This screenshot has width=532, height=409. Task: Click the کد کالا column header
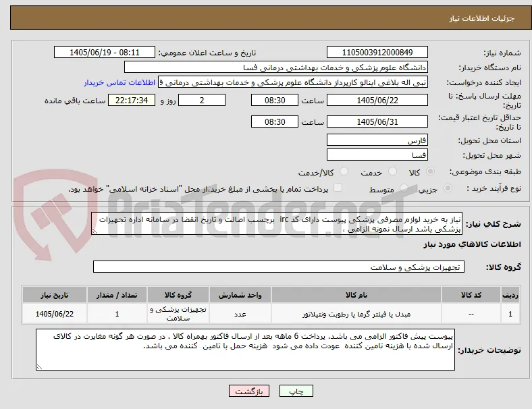(x=471, y=295)
